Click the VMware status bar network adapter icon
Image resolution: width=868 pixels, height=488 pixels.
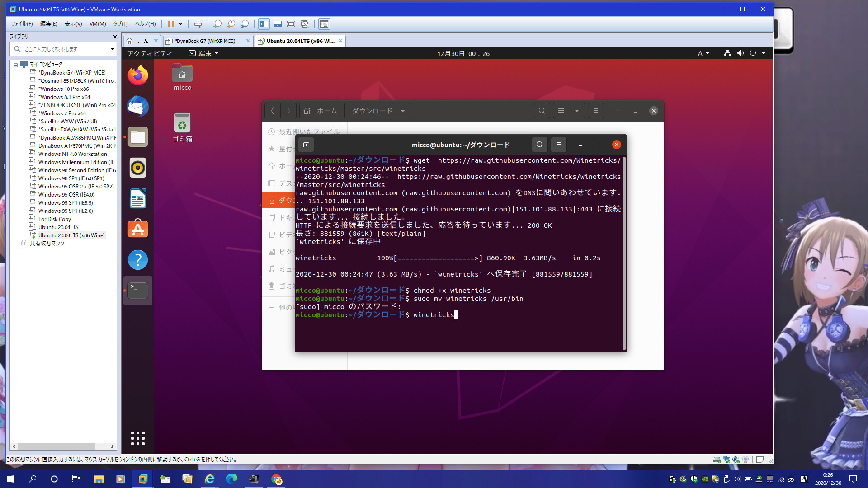(x=726, y=460)
